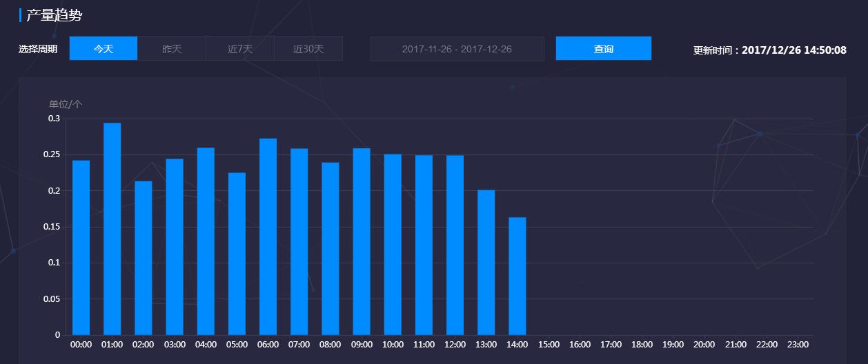Click the bar for 00:00

pyautogui.click(x=81, y=248)
